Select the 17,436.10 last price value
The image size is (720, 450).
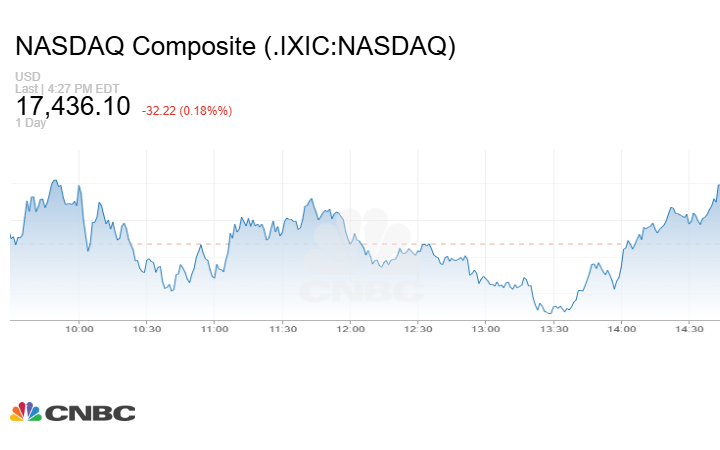point(72,105)
